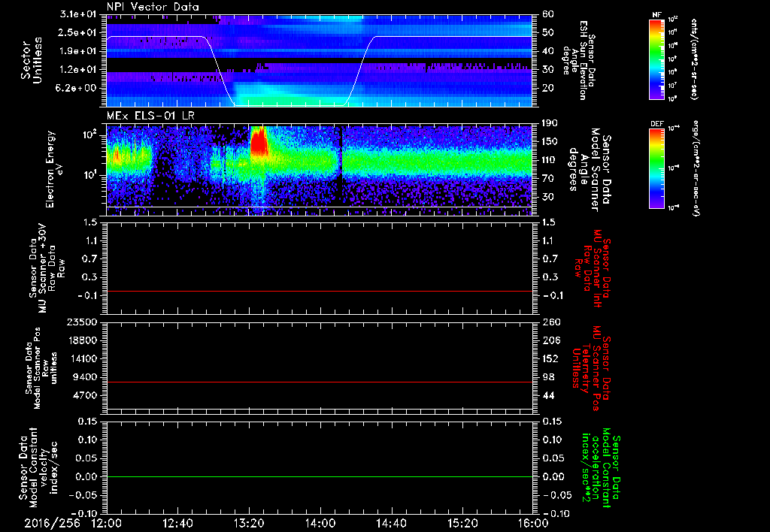The width and height of the screenshot is (770, 532).
Task: Click the 260 telemetry tick label
Action: coord(551,322)
